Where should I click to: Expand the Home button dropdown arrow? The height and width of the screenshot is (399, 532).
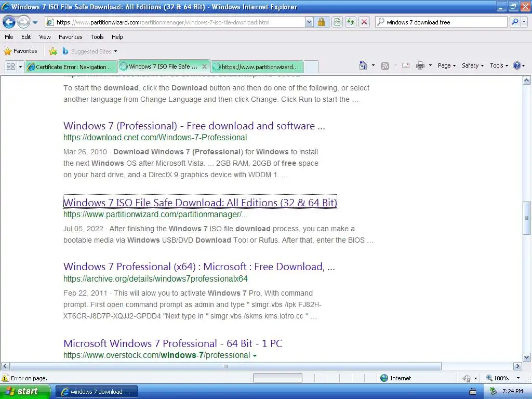click(373, 65)
